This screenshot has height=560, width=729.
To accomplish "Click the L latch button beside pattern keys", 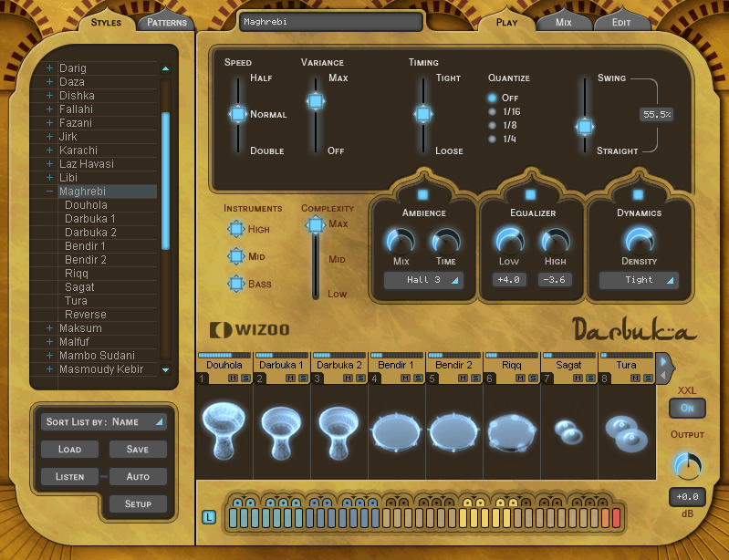I will point(209,517).
